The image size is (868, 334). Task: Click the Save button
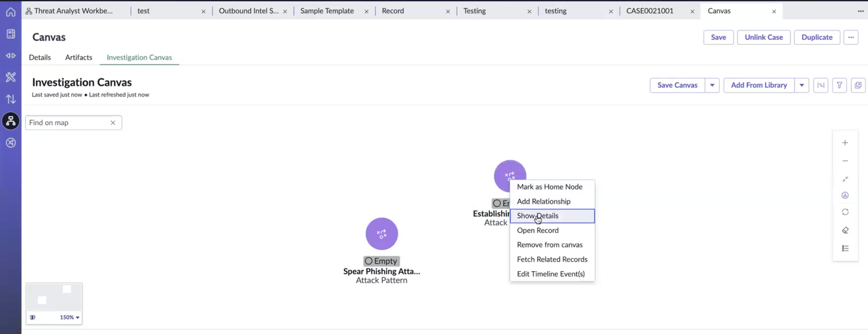pos(718,37)
